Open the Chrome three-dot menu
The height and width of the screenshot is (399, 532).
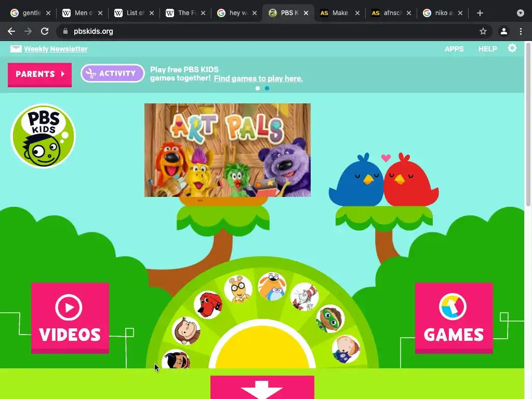tap(521, 31)
